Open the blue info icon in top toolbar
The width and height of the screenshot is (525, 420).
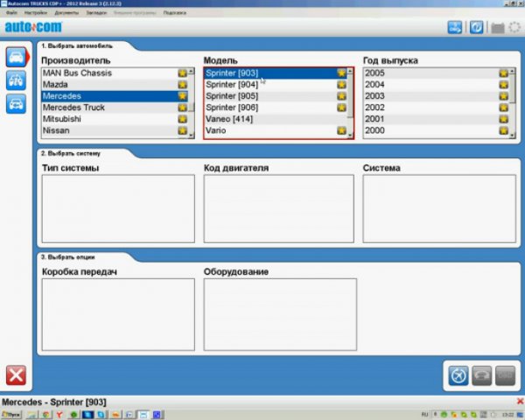476,27
